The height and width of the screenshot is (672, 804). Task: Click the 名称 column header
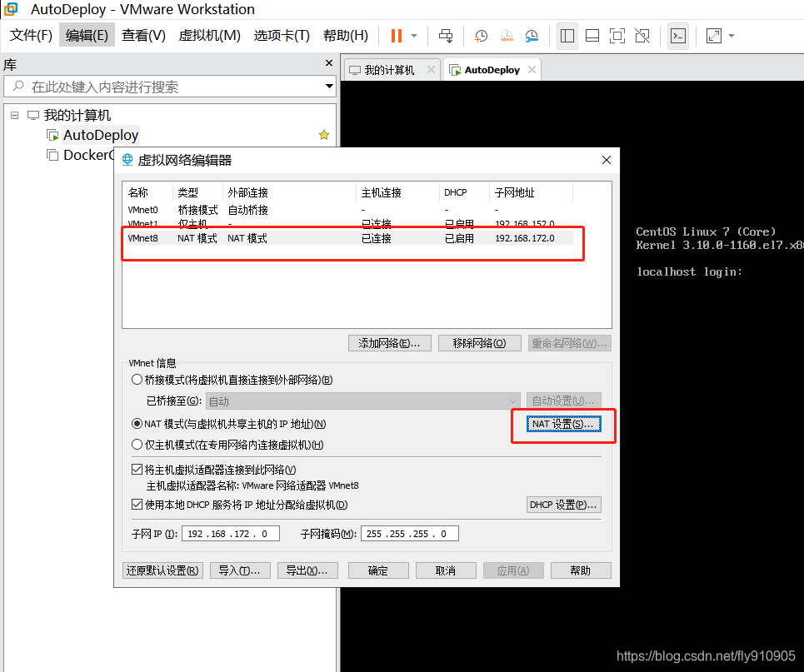(147, 192)
